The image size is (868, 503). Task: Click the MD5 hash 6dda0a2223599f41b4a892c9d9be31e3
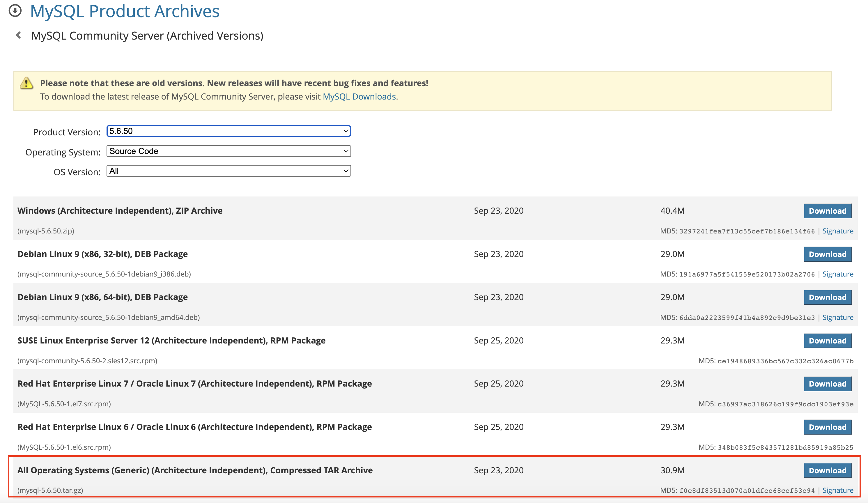pyautogui.click(x=747, y=318)
